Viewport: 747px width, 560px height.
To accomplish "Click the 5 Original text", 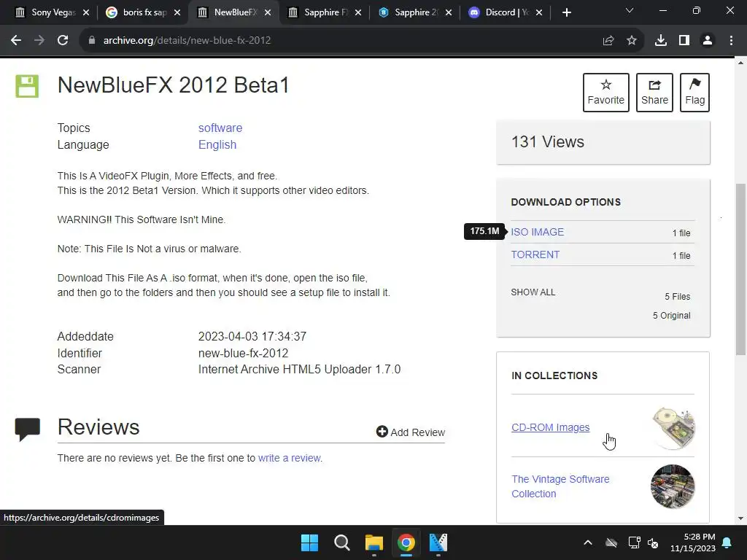I will [x=671, y=316].
